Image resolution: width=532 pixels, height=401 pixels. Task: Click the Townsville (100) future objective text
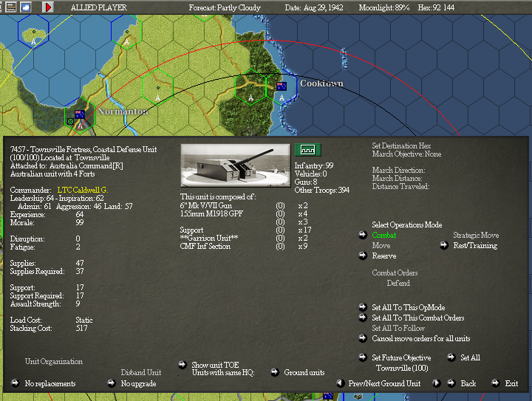click(402, 368)
